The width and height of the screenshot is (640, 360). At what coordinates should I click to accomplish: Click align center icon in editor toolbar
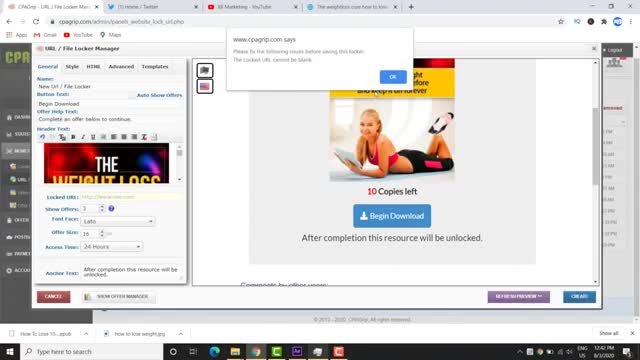tap(124, 137)
